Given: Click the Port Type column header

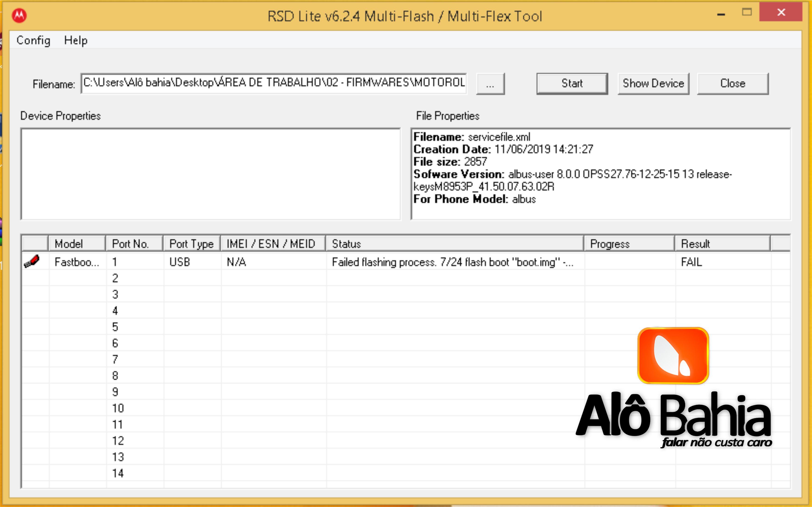Looking at the screenshot, I should click(x=192, y=244).
